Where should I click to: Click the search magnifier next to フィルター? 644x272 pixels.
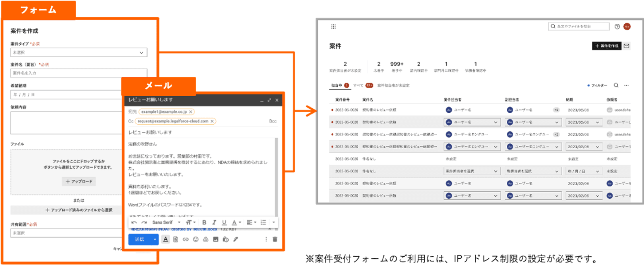click(616, 85)
